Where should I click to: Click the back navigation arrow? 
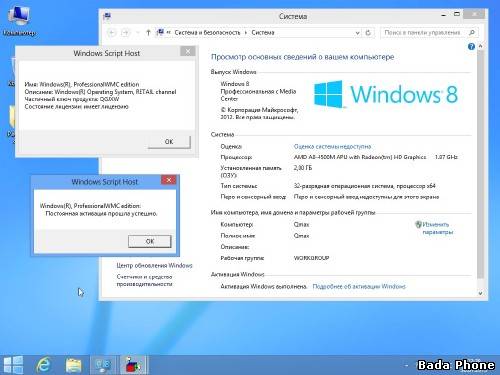click(112, 33)
